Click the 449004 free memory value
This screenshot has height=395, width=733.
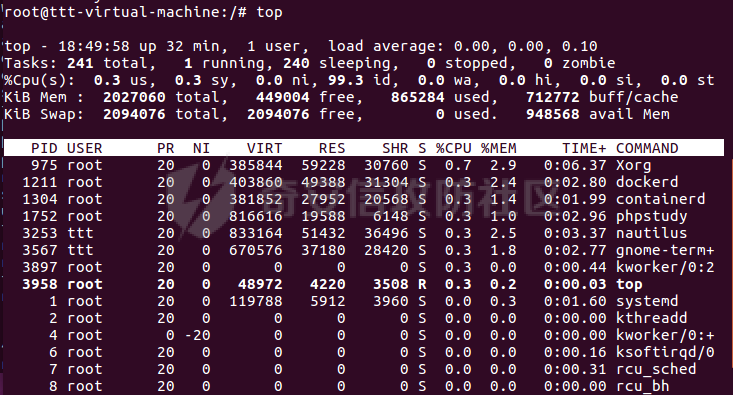(x=282, y=97)
